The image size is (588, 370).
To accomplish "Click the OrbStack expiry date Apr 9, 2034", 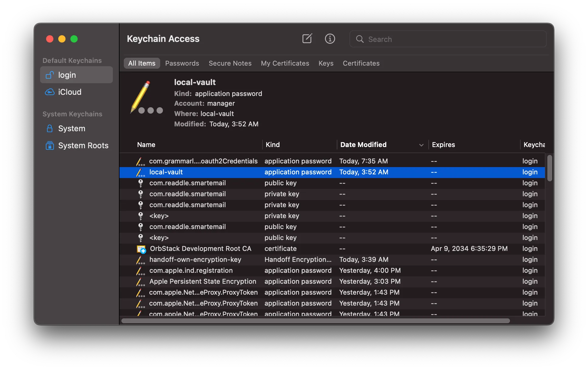I will point(469,248).
